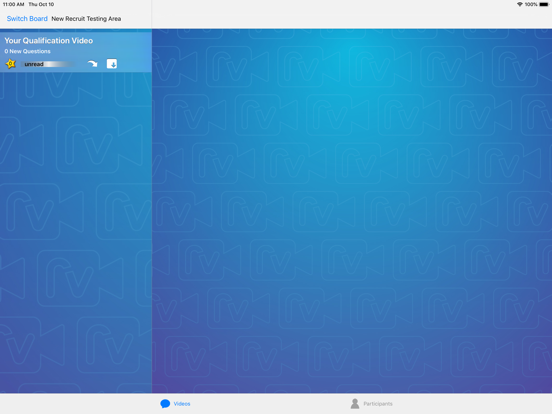Viewport: 552px width, 414px height.
Task: Tap the download arrow icon
Action: click(x=112, y=64)
